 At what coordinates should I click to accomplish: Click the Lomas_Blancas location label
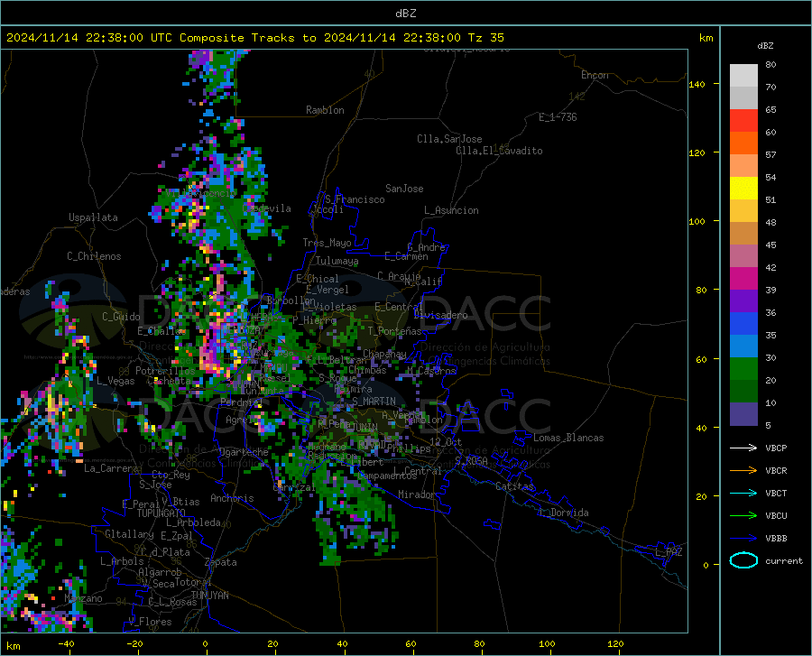[568, 438]
